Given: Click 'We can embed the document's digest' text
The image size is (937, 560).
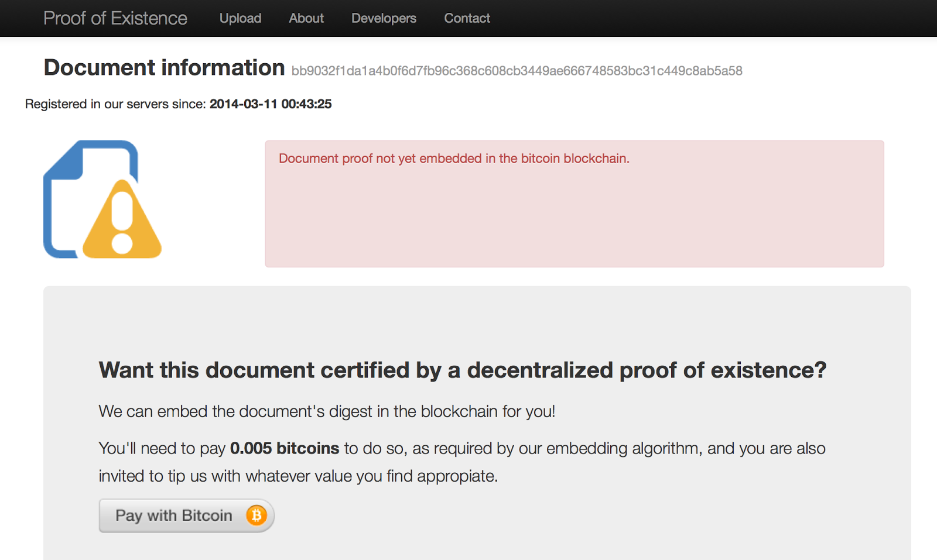Looking at the screenshot, I should coord(327,411).
